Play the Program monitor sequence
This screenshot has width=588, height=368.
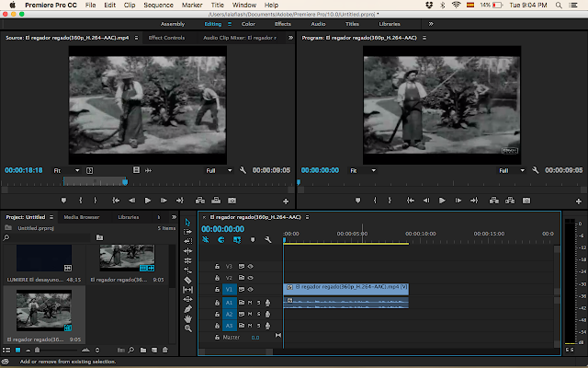click(x=442, y=201)
